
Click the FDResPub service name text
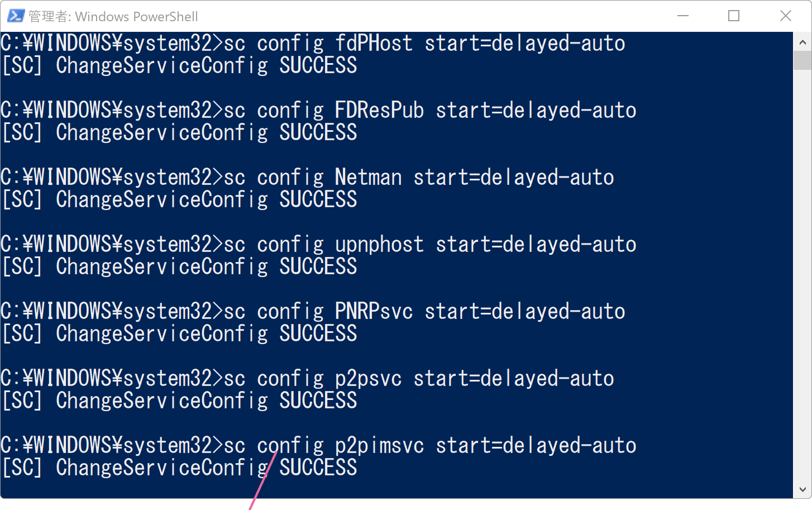(379, 111)
